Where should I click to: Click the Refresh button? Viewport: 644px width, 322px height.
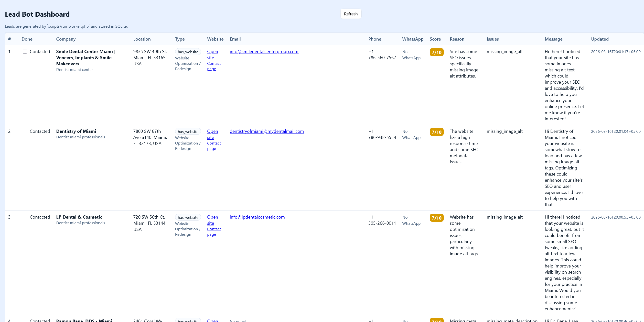(351, 14)
